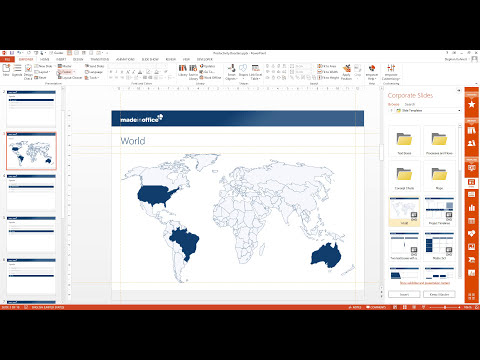Open the empower Help dropdown
480x360 pixels.
tap(372, 72)
